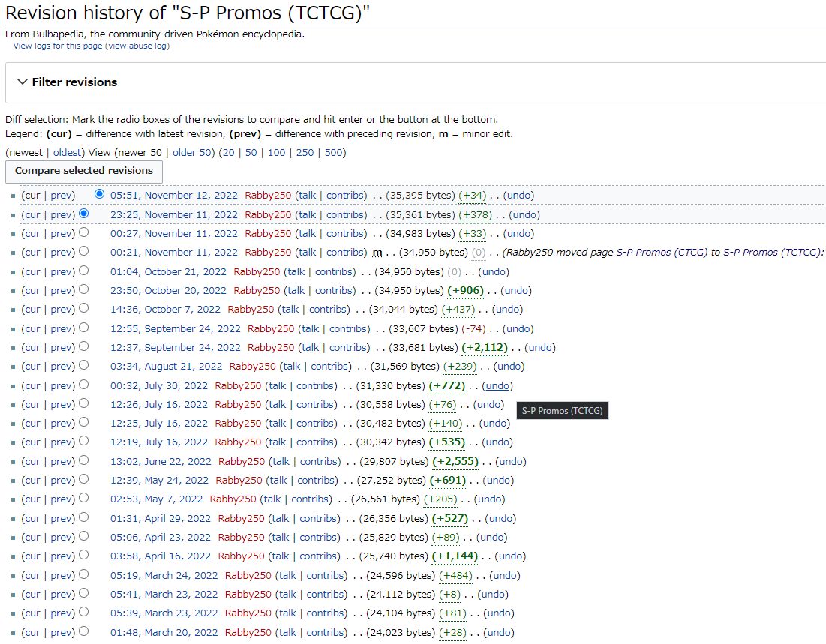Viewport: 826px width, 644px height.
Task: Select radio for 00:27, November 11, 2022 revision
Action: tap(83, 232)
